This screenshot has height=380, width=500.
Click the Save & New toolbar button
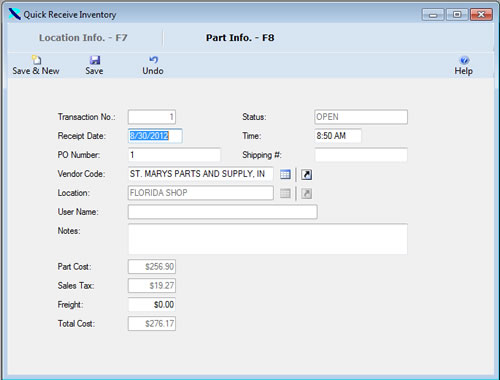click(36, 66)
